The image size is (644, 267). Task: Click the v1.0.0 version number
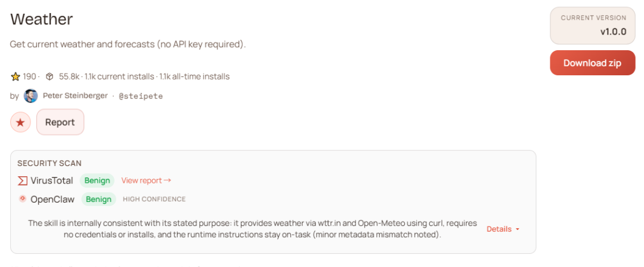pos(613,32)
